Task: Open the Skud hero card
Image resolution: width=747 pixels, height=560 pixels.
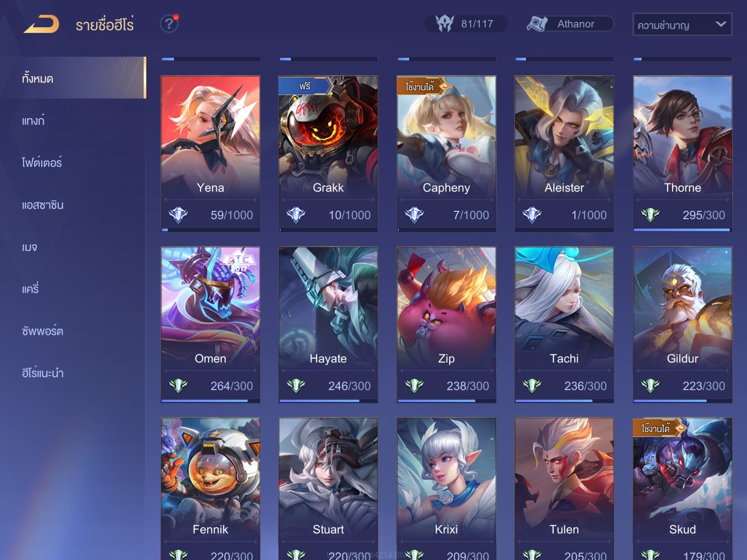Action: (x=682, y=489)
